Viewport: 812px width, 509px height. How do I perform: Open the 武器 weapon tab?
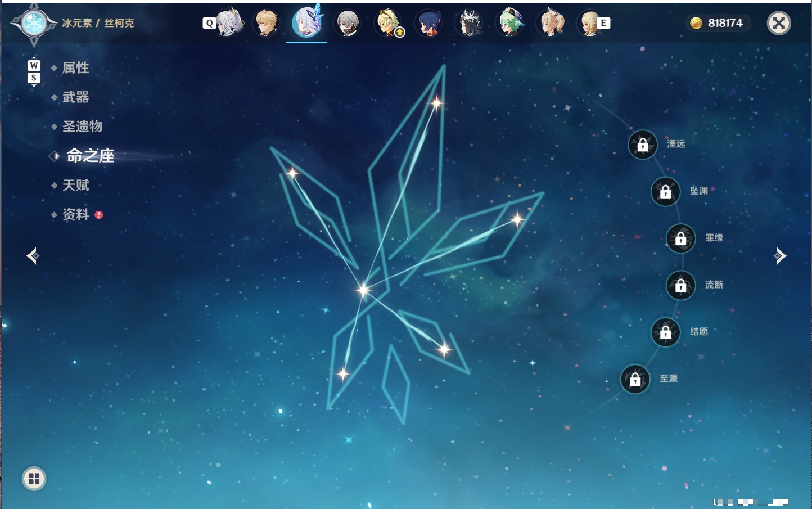pyautogui.click(x=75, y=97)
